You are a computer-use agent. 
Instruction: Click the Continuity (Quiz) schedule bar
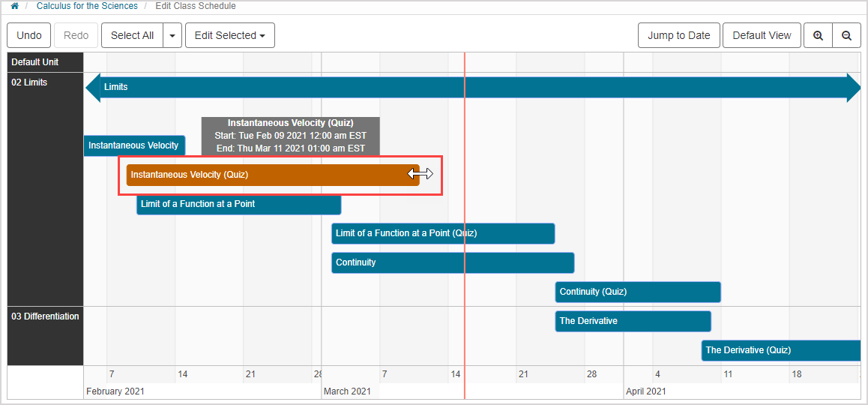tap(637, 292)
